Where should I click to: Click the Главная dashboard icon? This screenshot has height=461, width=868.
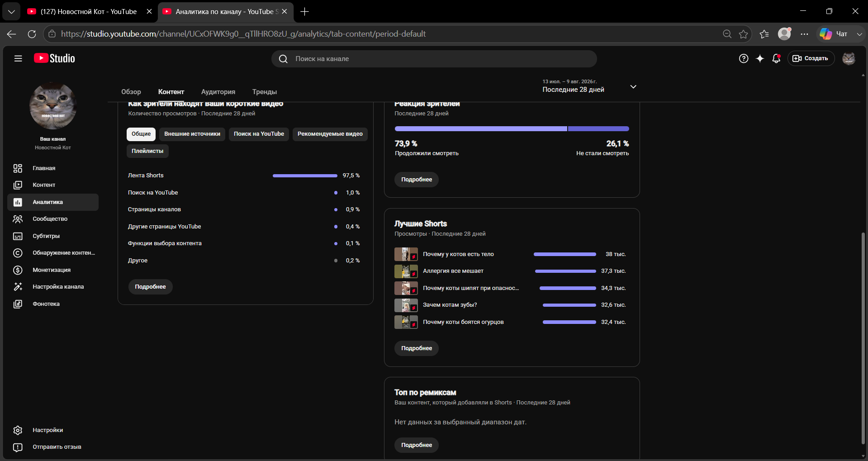click(18, 168)
